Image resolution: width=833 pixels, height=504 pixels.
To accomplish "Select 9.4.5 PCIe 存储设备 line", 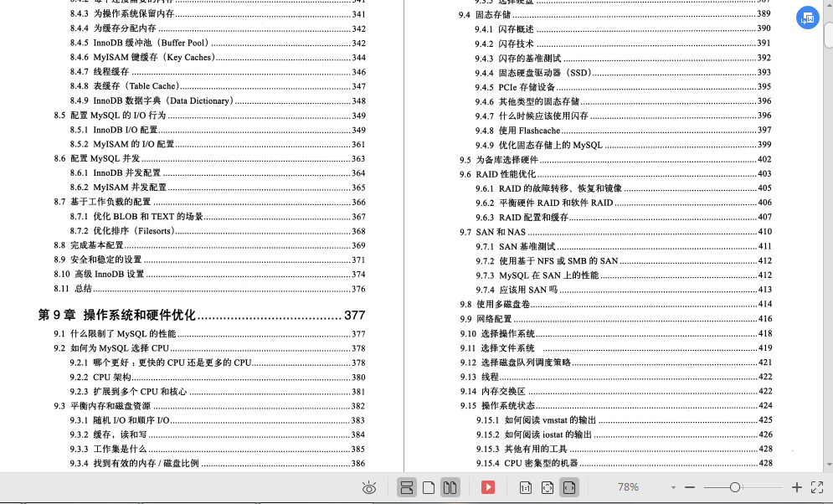I will 623,86.
